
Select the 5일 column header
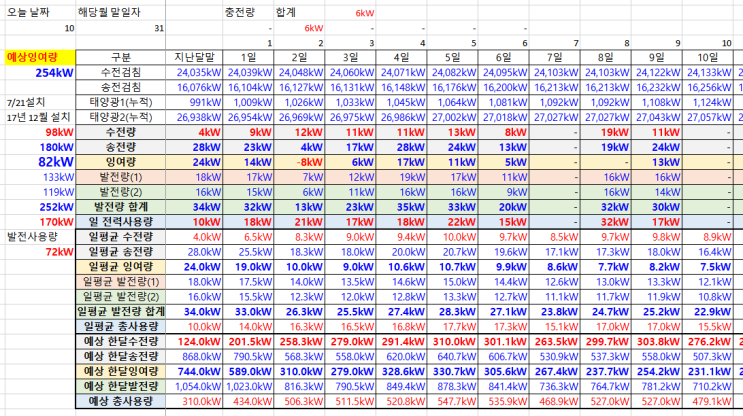[452, 57]
